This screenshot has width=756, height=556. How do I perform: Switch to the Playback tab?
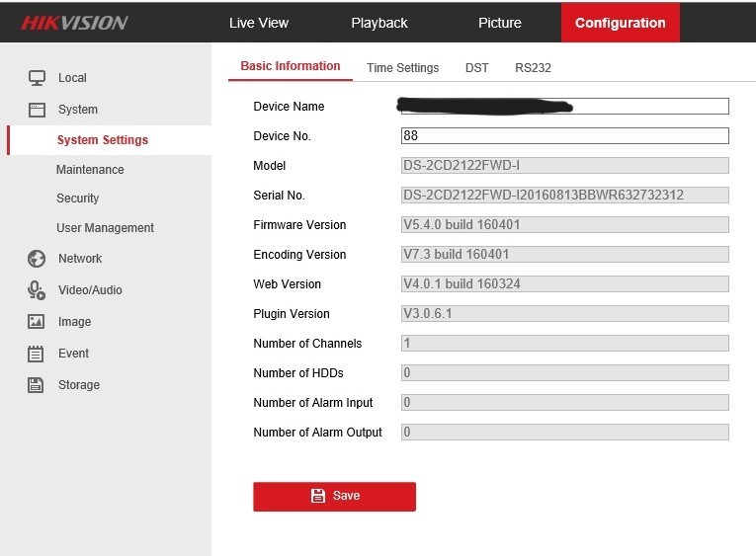pyautogui.click(x=379, y=23)
